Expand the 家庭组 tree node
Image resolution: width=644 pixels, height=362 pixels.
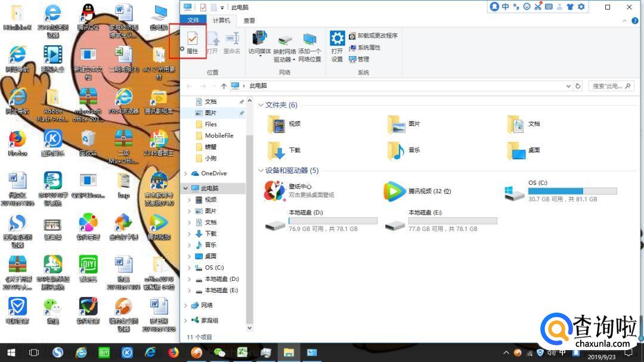pyautogui.click(x=185, y=320)
